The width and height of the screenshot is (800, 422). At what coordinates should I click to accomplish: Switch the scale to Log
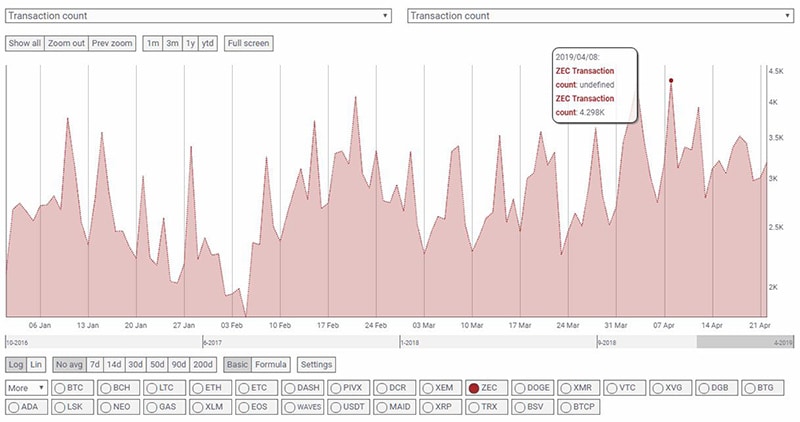coord(16,364)
